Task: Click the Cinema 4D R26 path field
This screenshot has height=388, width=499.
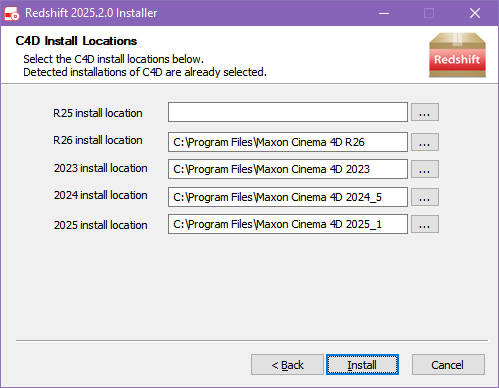Action: click(x=288, y=142)
